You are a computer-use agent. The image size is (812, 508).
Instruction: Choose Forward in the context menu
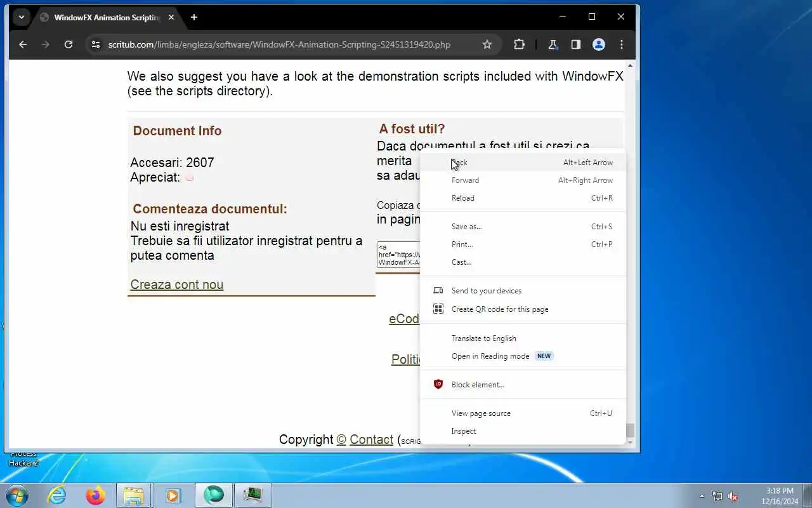523,180
